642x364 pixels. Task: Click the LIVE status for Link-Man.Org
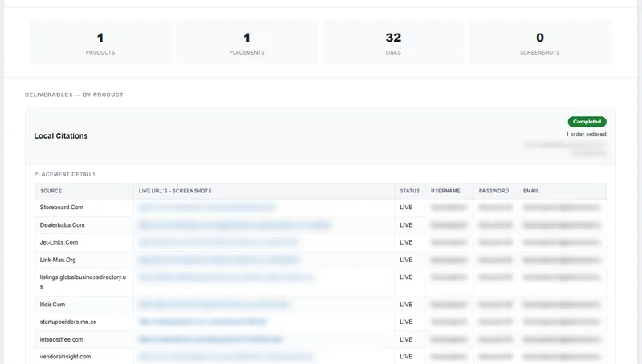point(406,260)
